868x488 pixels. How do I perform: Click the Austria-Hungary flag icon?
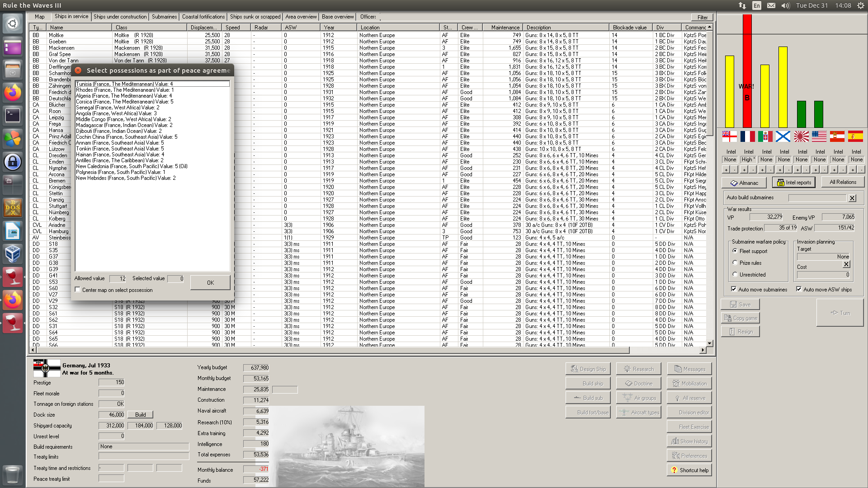pyautogui.click(x=837, y=136)
